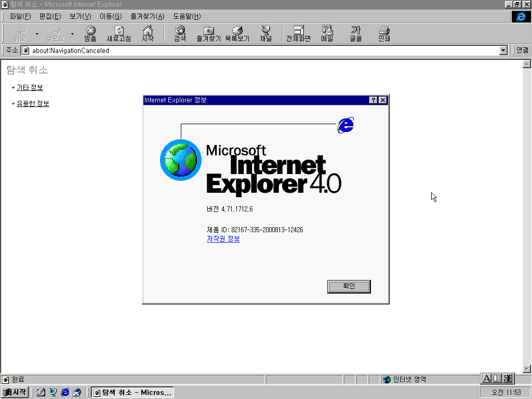Viewport: 532px width, 399px height.
Task: Go to home page via 시작 icon
Action: [x=148, y=33]
